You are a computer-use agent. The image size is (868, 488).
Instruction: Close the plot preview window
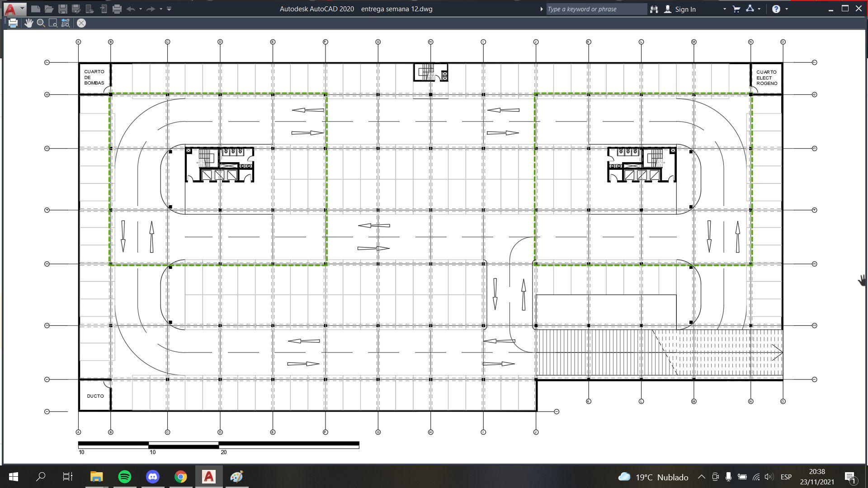81,23
